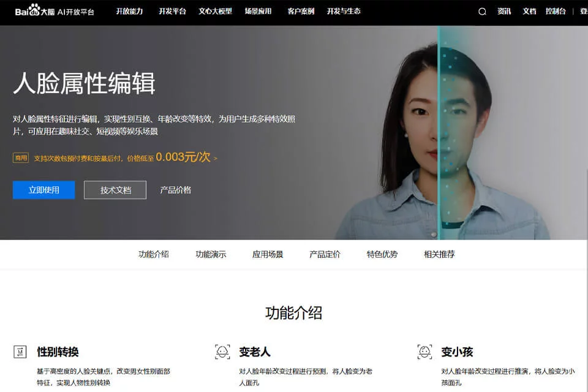Jump to the 功能介绍 tab
This screenshot has width=588, height=392.
pyautogui.click(x=153, y=254)
